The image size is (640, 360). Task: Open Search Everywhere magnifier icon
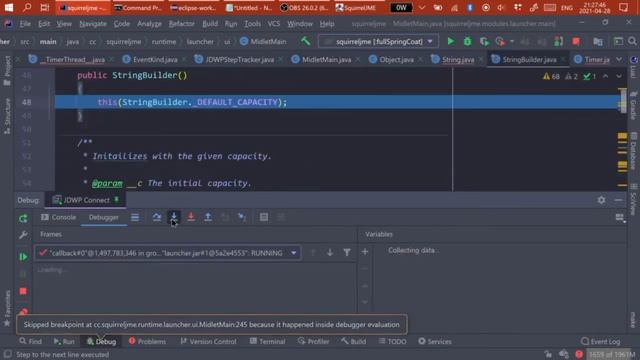632,41
